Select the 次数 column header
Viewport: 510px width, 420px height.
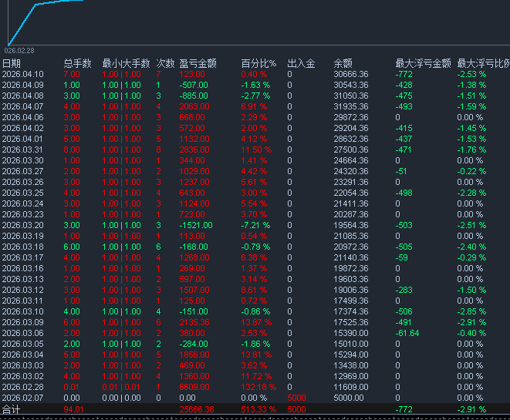(165, 63)
